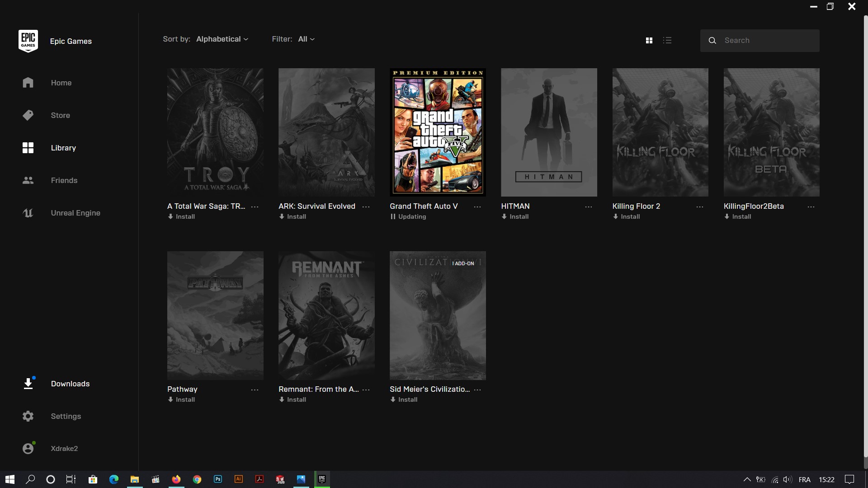Open options menu for ARK: Survival Evolved
Viewport: 868px width, 488px height.
366,206
